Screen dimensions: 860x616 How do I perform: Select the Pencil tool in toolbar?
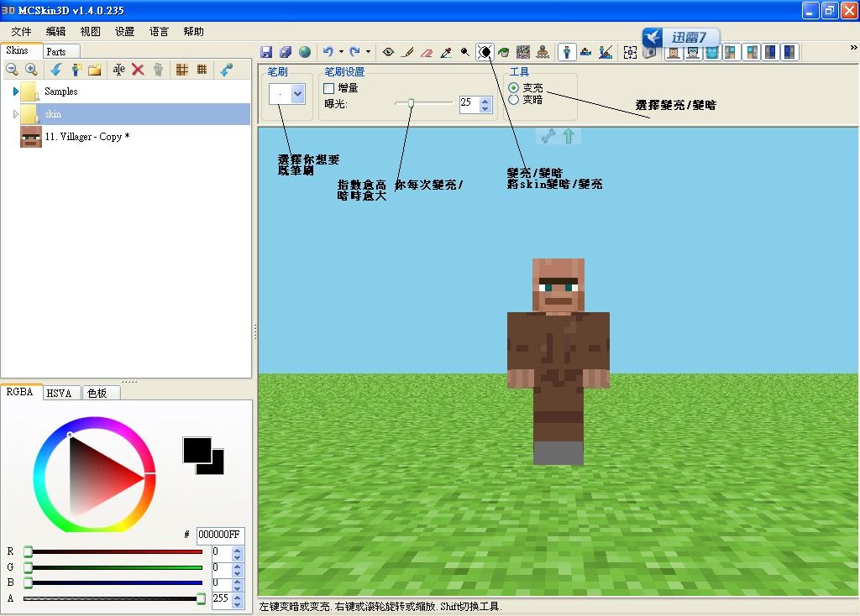click(407, 52)
